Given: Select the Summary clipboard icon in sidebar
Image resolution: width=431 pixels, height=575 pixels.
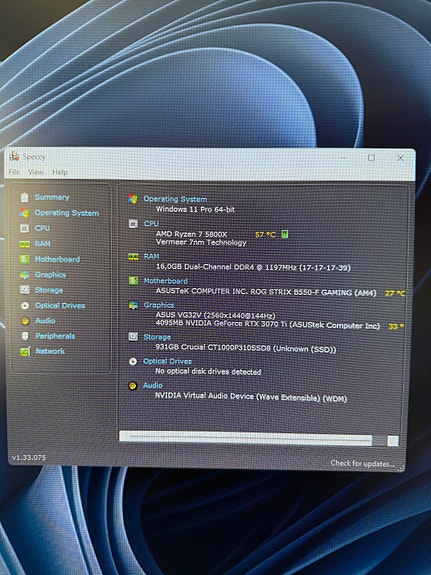Looking at the screenshot, I should (x=25, y=197).
